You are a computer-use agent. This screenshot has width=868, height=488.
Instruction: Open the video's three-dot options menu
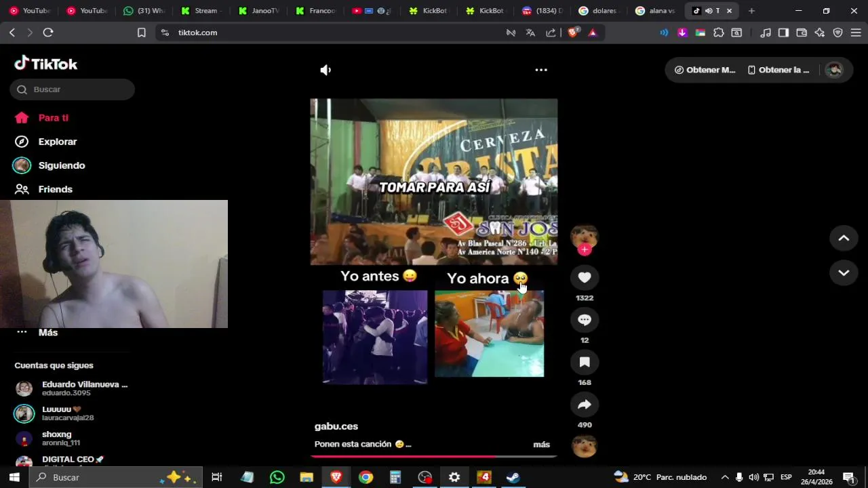[x=541, y=70]
